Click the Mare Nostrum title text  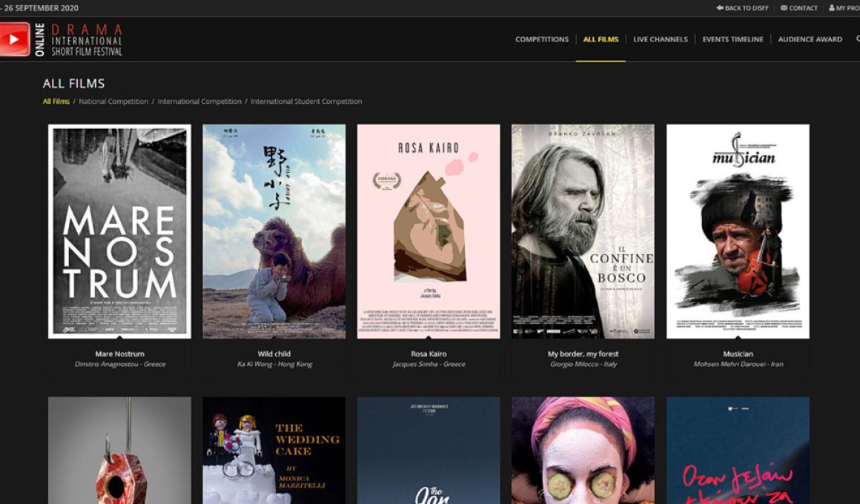point(119,354)
